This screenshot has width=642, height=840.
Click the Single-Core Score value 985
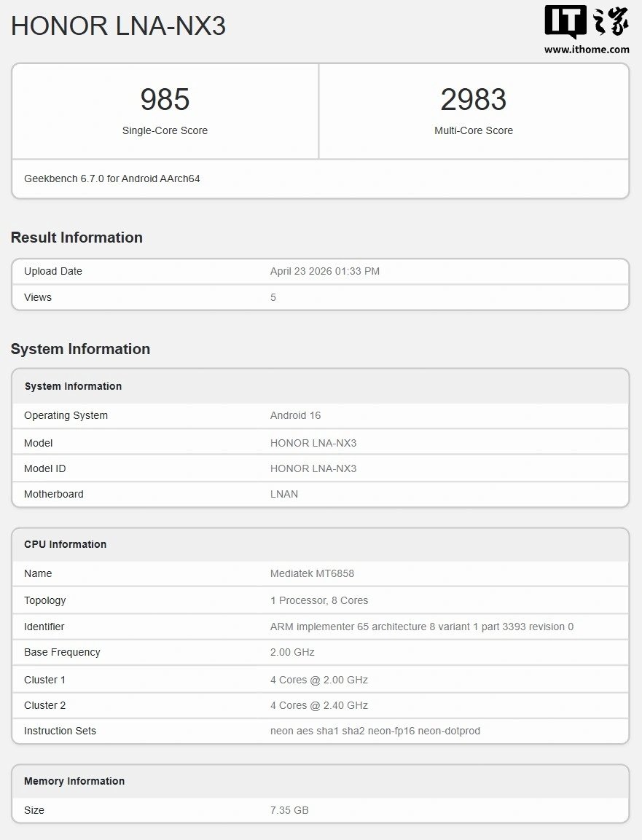[164, 100]
